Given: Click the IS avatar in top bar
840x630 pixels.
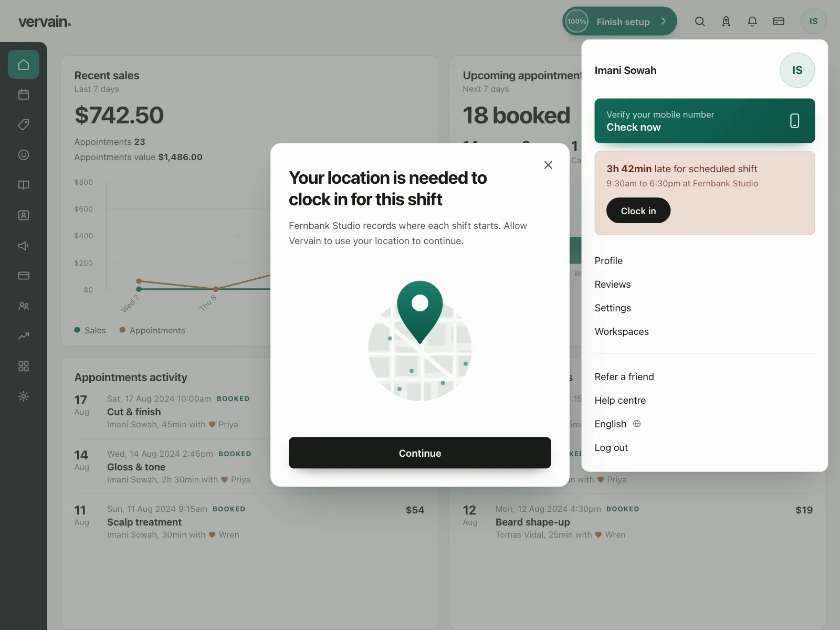Looking at the screenshot, I should pyautogui.click(x=813, y=22).
